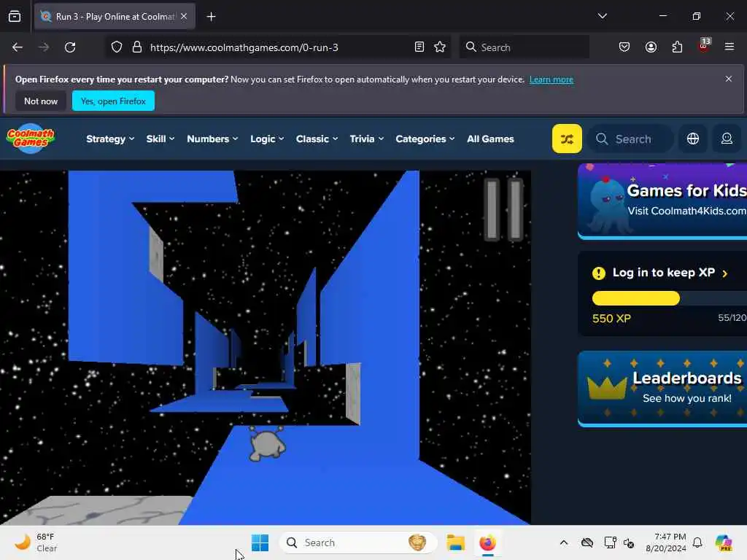Click Yes, open Firefox button
747x560 pixels.
[x=113, y=101]
